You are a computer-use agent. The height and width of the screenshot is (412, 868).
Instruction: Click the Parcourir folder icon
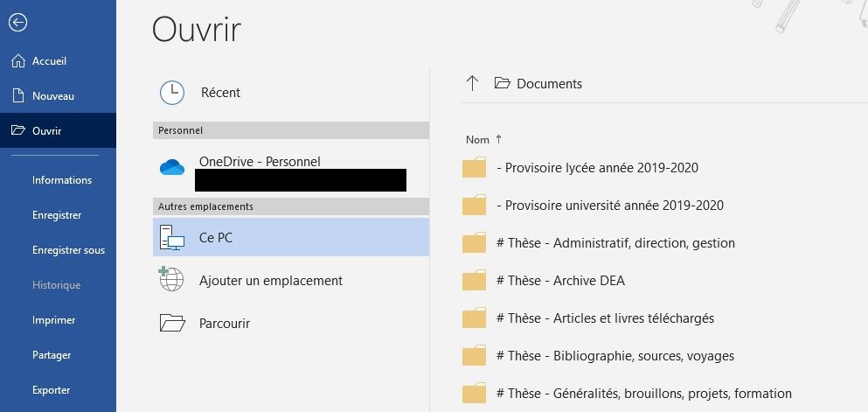point(172,324)
